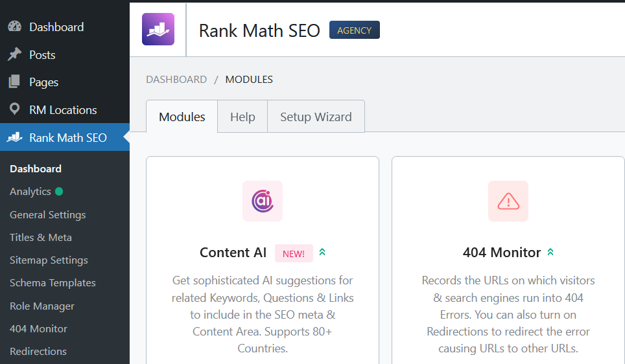Screen dimensions: 625x364
Task: Click the Pages icon in sidebar
Action: click(x=14, y=82)
